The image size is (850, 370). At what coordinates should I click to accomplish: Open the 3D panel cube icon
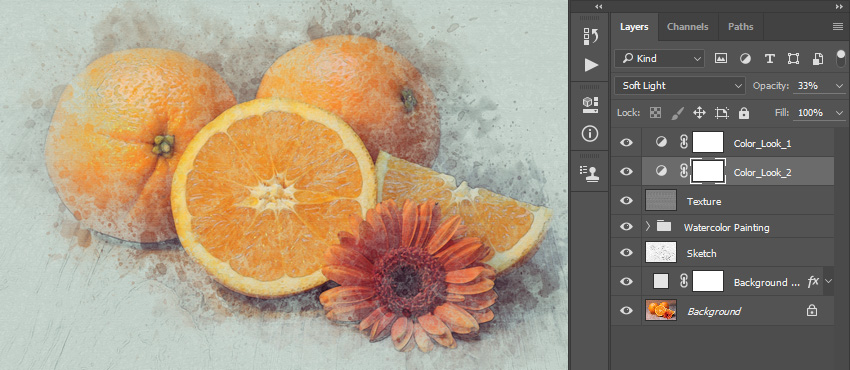click(x=590, y=105)
